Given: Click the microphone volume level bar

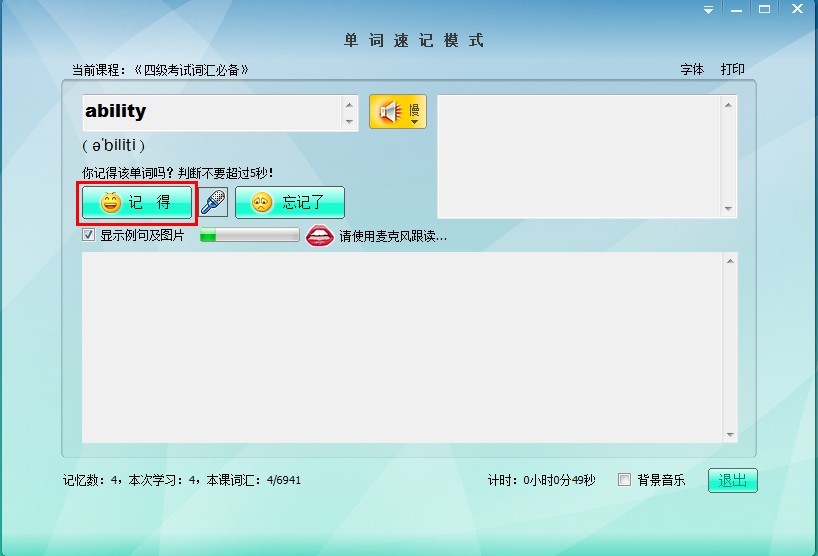Looking at the screenshot, I should point(249,235).
